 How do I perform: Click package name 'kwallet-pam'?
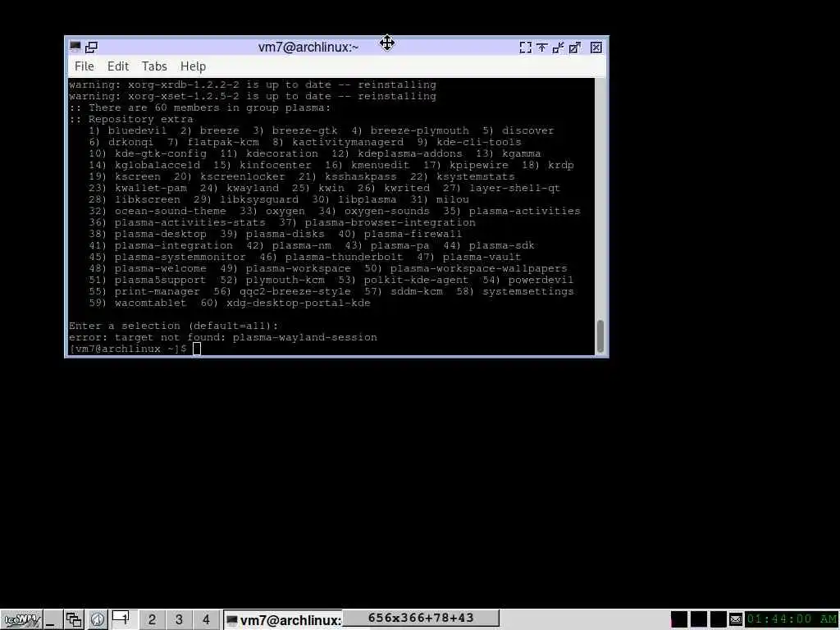(151, 188)
